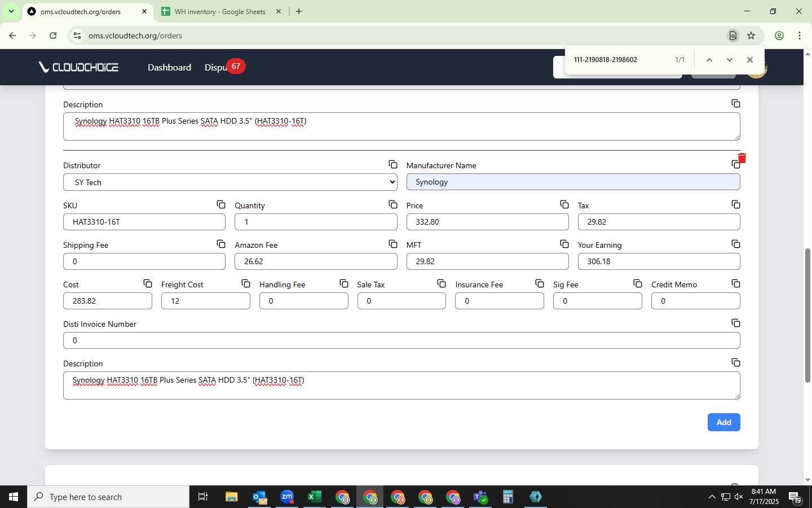Screen dimensions: 812x508
Task: Click the Tax input field
Action: tap(659, 222)
